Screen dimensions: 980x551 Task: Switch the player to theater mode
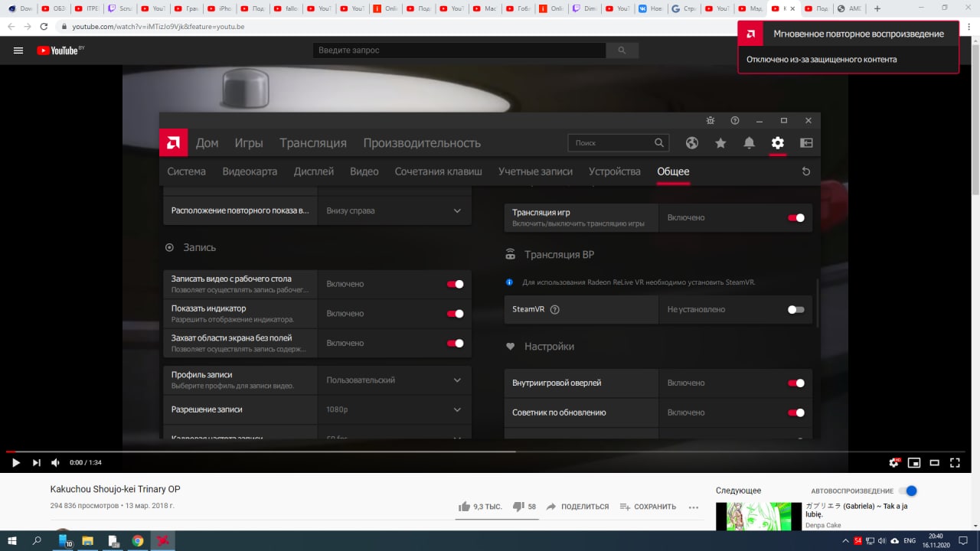point(935,462)
